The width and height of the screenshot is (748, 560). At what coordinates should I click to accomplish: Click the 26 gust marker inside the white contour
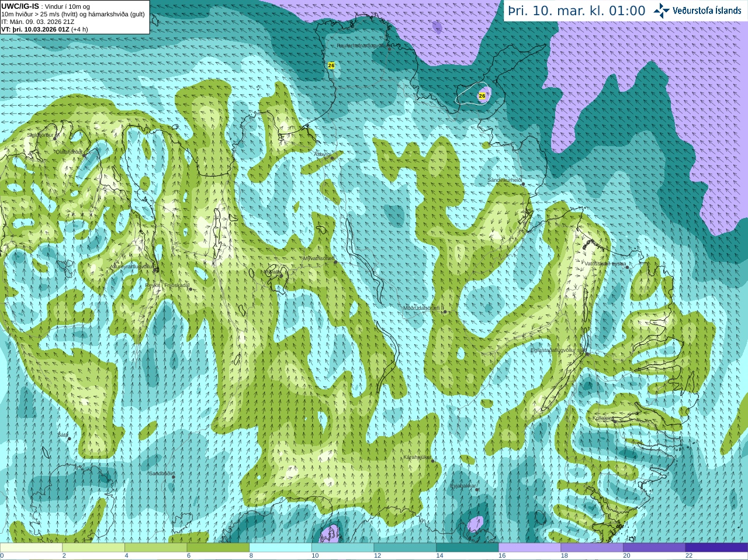click(x=482, y=95)
